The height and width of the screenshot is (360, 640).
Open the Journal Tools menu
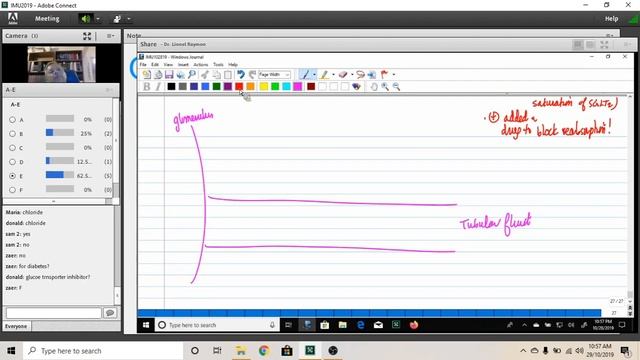pos(218,64)
